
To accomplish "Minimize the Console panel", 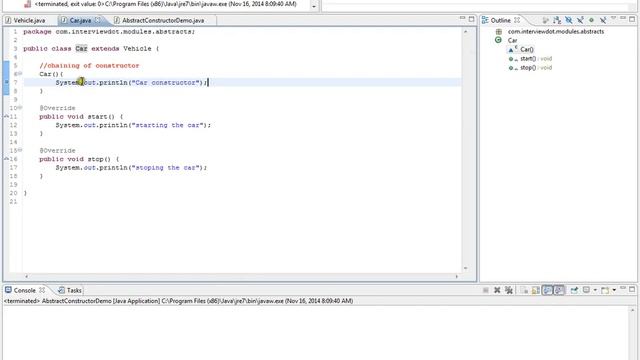I will (623, 289).
